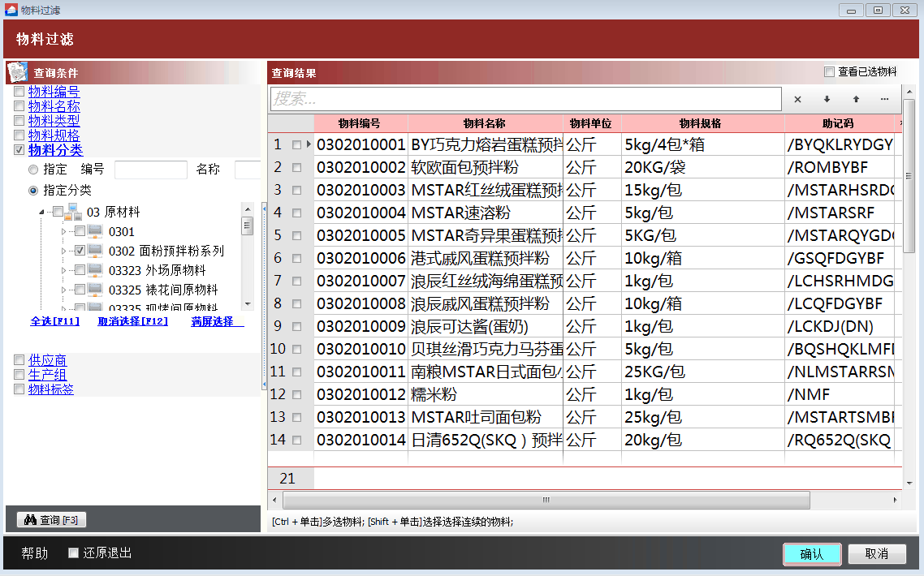924x576 pixels.
Task: Click the 确认 button
Action: [x=812, y=553]
